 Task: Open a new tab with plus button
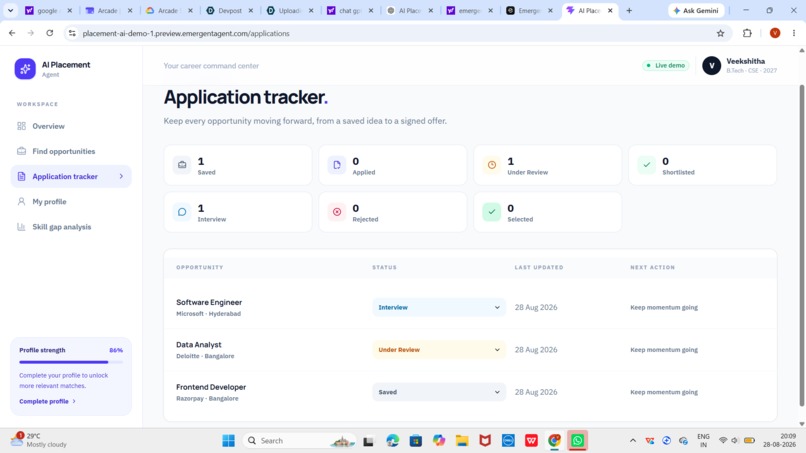tap(629, 10)
